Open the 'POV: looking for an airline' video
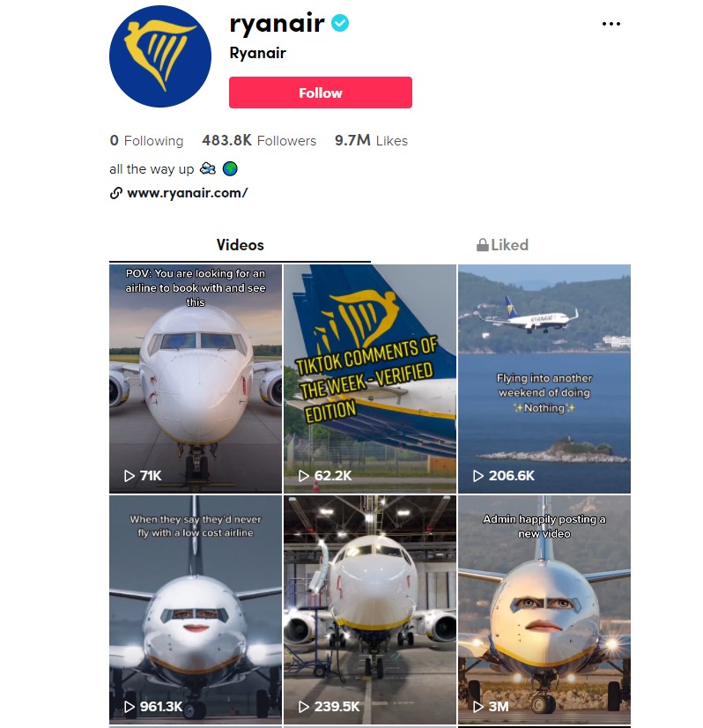Screen dimensions: 703x728 tap(196, 378)
